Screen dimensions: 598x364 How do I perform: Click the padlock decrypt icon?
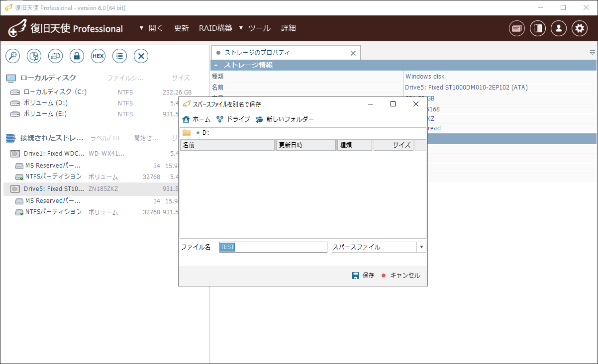click(x=77, y=56)
